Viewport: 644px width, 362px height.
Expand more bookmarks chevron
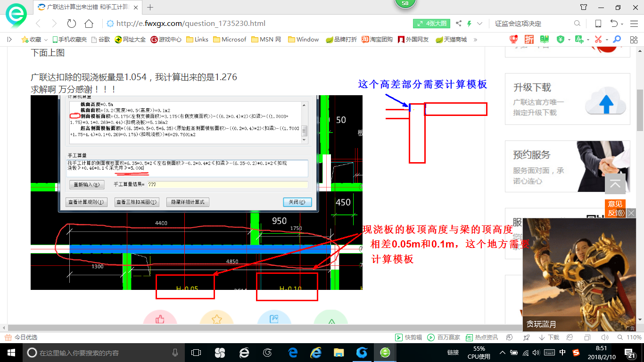point(475,40)
